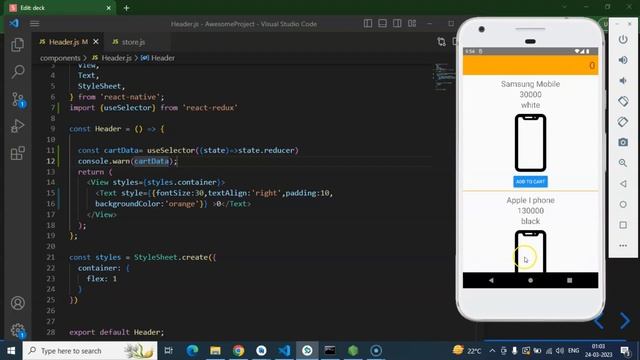
Task: Open Customize Layout options
Action: pyautogui.click(x=412, y=24)
